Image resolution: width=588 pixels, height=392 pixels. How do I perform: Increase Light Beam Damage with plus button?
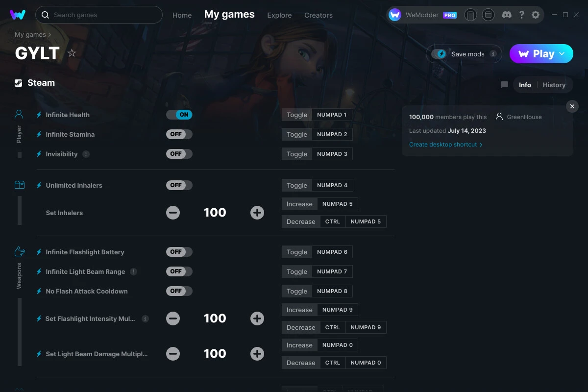(x=257, y=354)
